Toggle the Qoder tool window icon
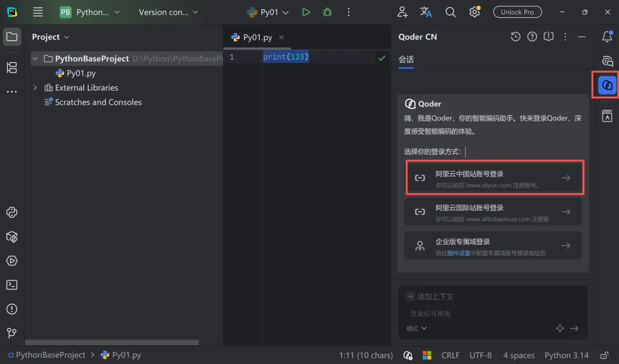Screen dimensions: 619x364 [607, 85]
